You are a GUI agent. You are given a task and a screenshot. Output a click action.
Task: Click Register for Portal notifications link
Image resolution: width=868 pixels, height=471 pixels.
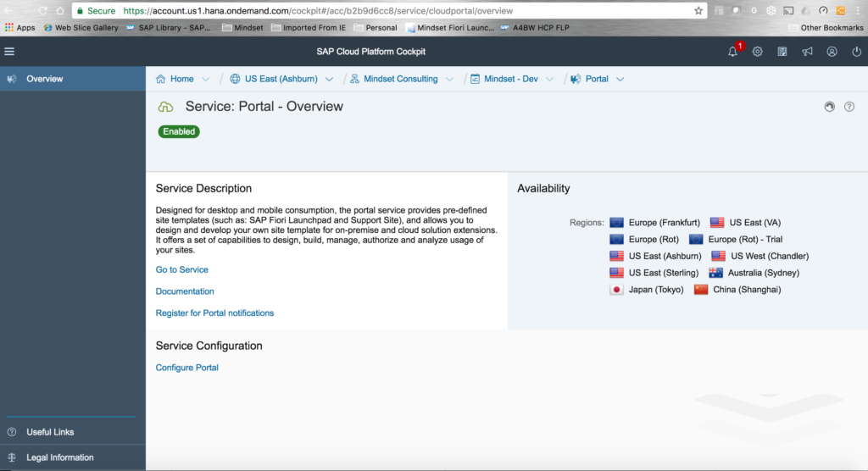[214, 313]
